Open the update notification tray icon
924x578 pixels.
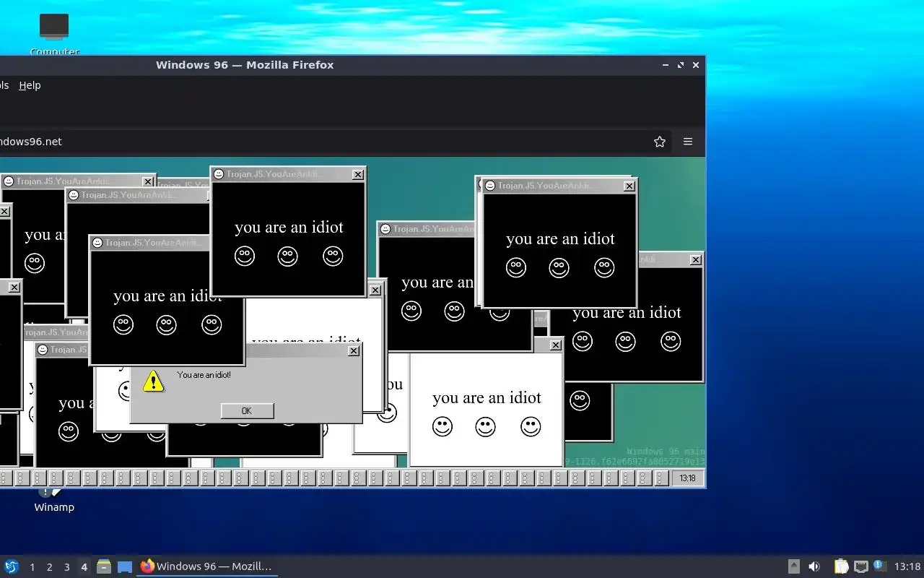879,566
